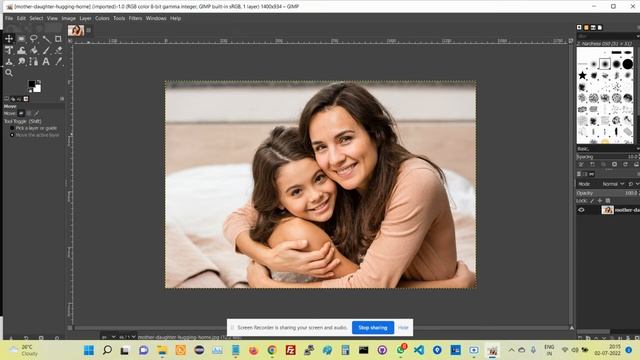
Task: Set Move target to path icon
Action: (36, 113)
